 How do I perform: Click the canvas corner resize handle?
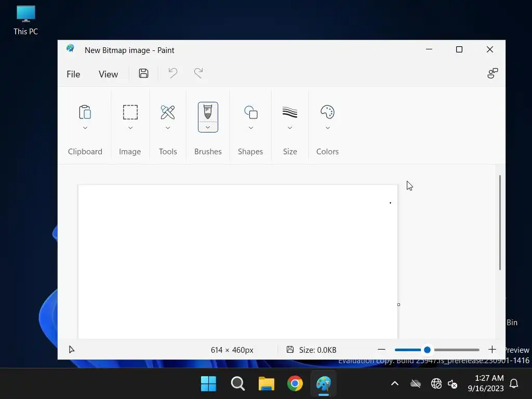tap(398, 304)
